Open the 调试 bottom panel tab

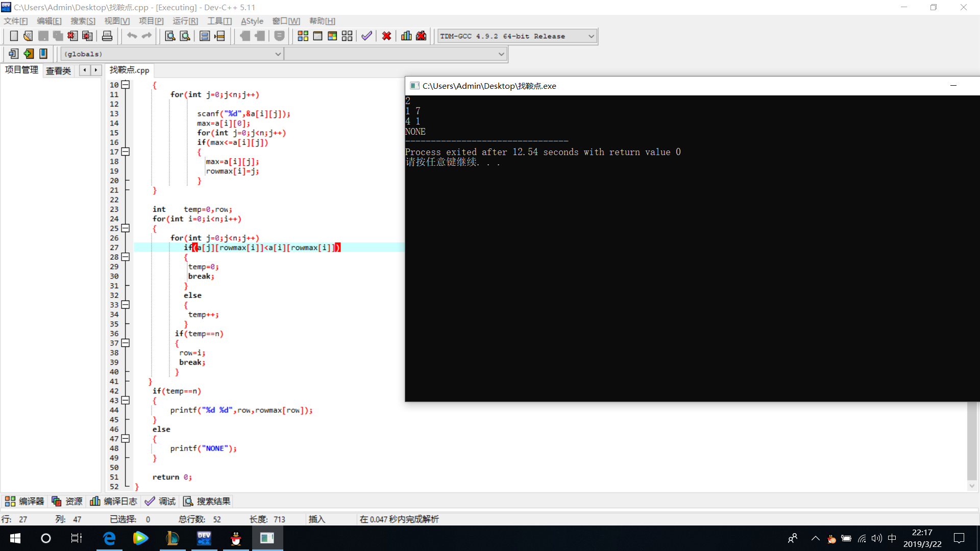160,502
